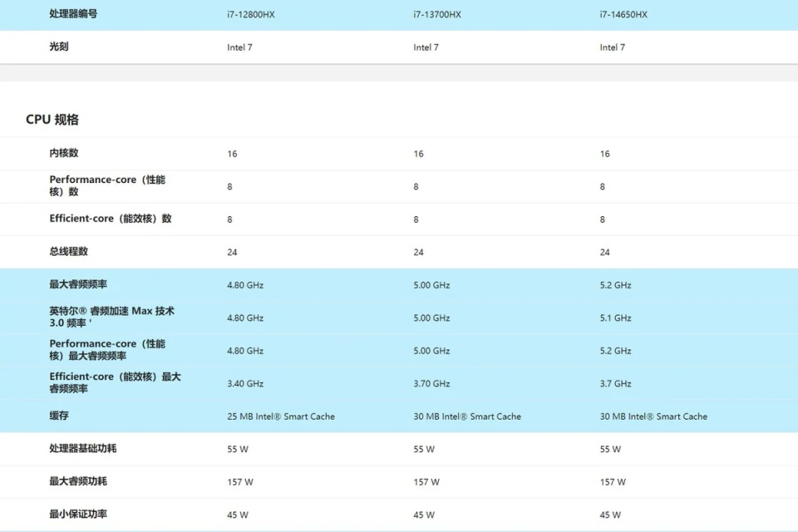
Task: Click the i7-12800HX processor number
Action: 250,15
